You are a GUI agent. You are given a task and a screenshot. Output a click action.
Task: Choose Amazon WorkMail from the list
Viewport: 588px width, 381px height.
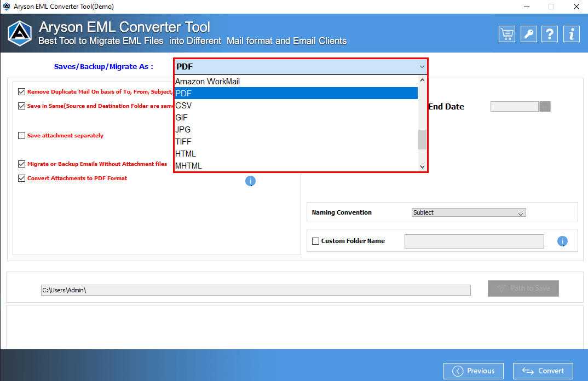pos(296,82)
